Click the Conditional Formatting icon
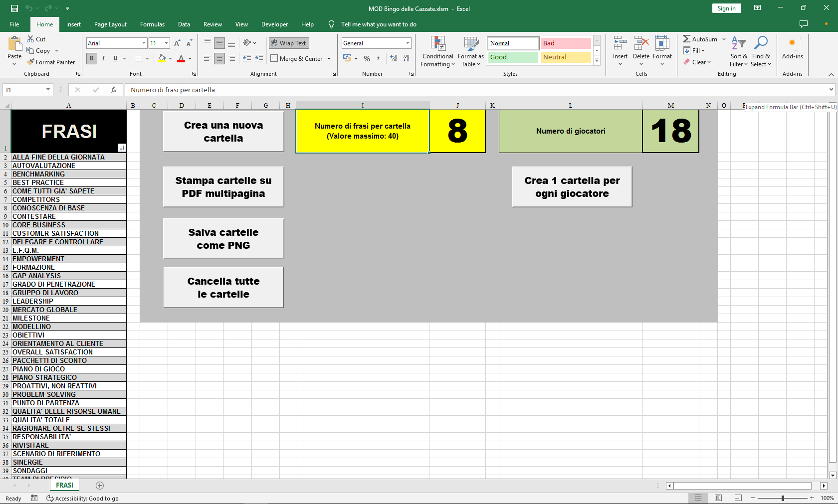The image size is (838, 504). click(x=437, y=44)
